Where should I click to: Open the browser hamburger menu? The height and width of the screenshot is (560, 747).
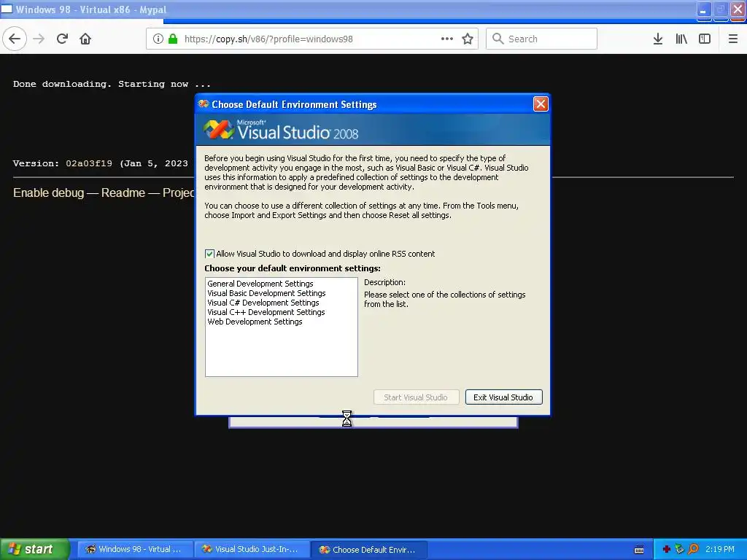[x=733, y=39]
